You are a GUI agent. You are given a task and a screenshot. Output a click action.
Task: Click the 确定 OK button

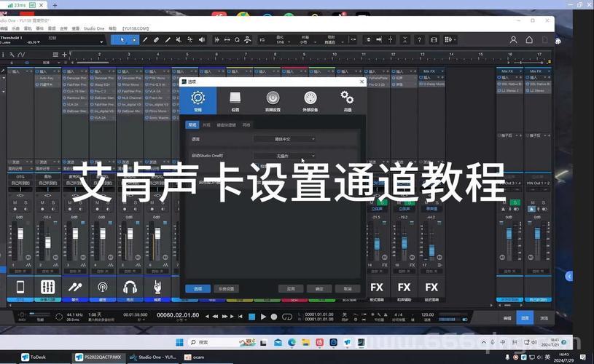319,289
